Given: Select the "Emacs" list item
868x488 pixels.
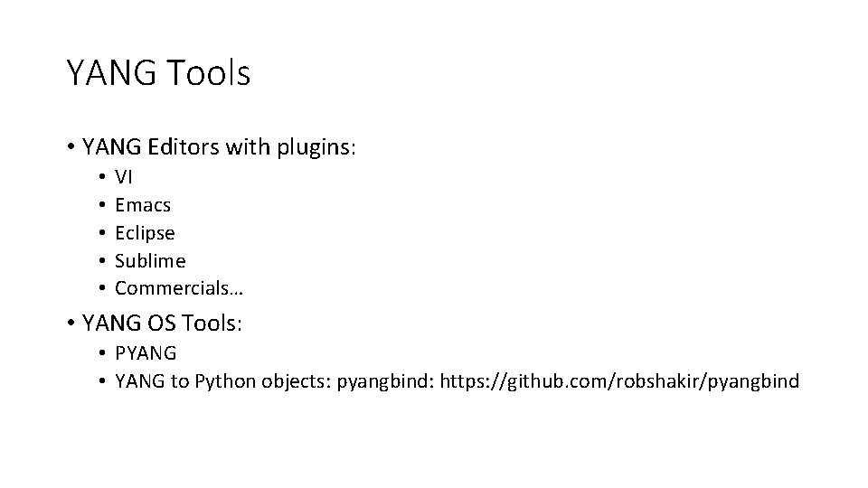Looking at the screenshot, I should (x=143, y=205).
